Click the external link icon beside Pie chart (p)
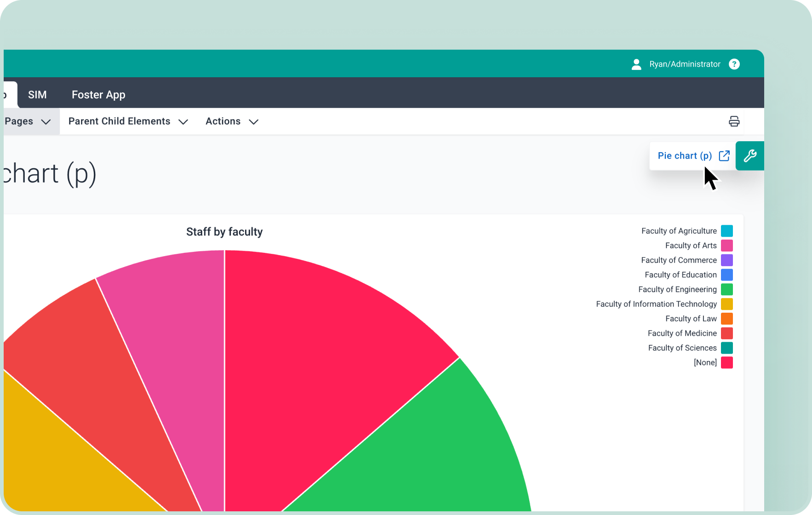Image resolution: width=812 pixels, height=515 pixels. 724,156
